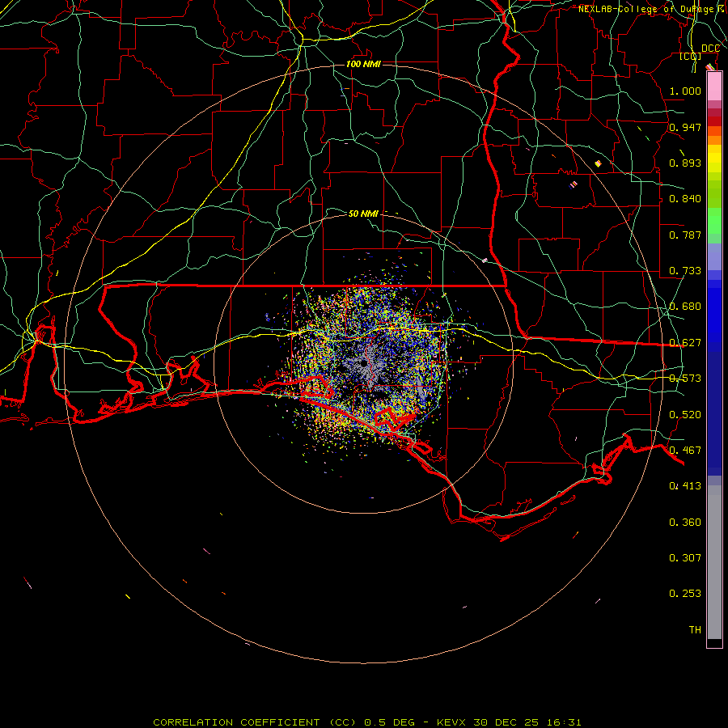
Task: Select the 0.253 scale value
Action: [x=685, y=594]
